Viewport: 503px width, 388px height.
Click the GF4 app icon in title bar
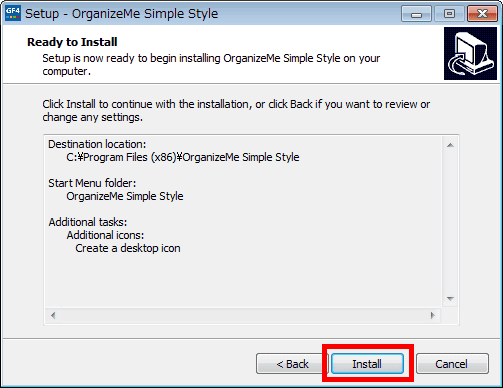[x=13, y=13]
